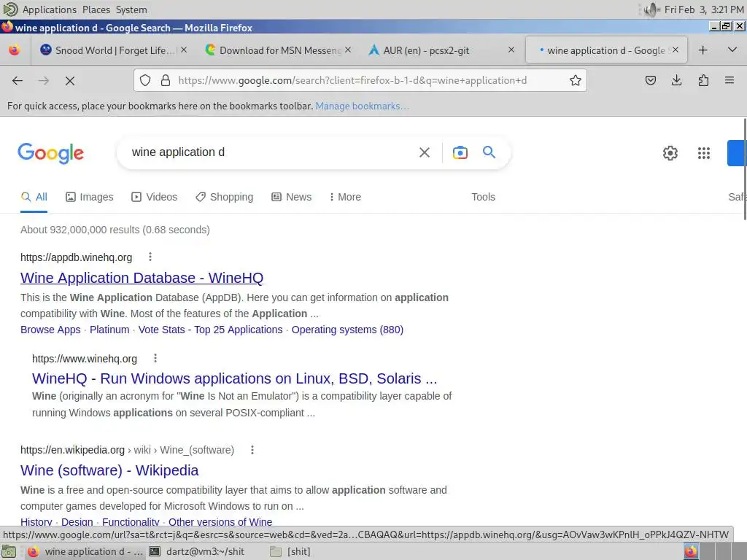Viewport: 747px width, 560px height.
Task: Select the Firefox wine application taskbar entry
Action: 85,551
